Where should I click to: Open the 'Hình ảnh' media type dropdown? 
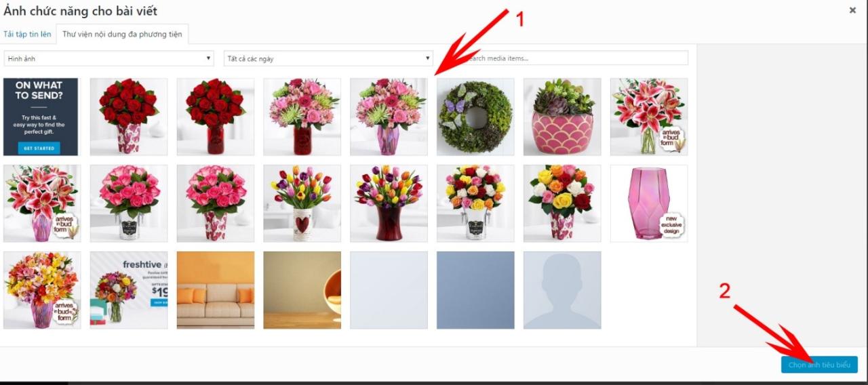point(108,58)
